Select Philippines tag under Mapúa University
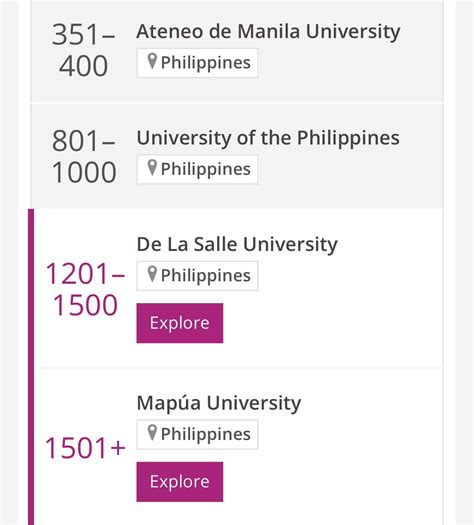 pyautogui.click(x=197, y=434)
